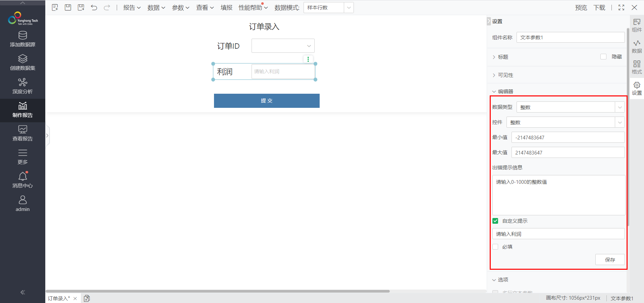The image size is (644, 303).
Task: Open 添加数据源 in left sidebar
Action: click(x=22, y=39)
